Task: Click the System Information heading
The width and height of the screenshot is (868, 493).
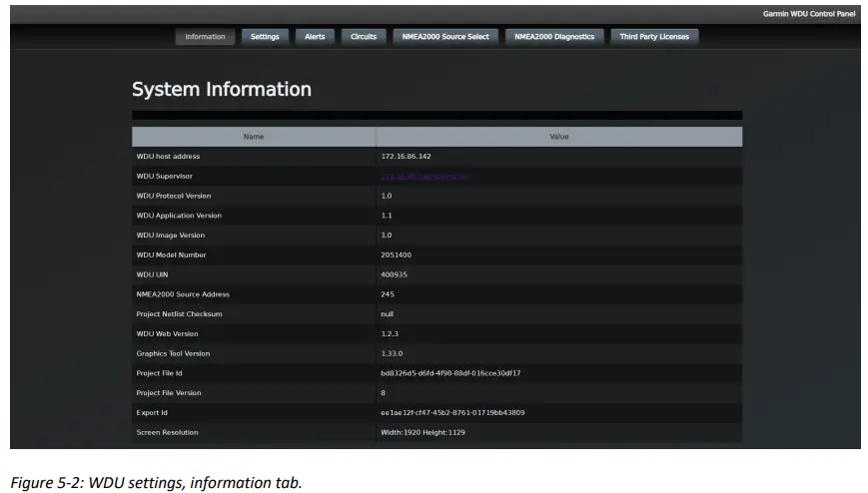Action: click(222, 89)
